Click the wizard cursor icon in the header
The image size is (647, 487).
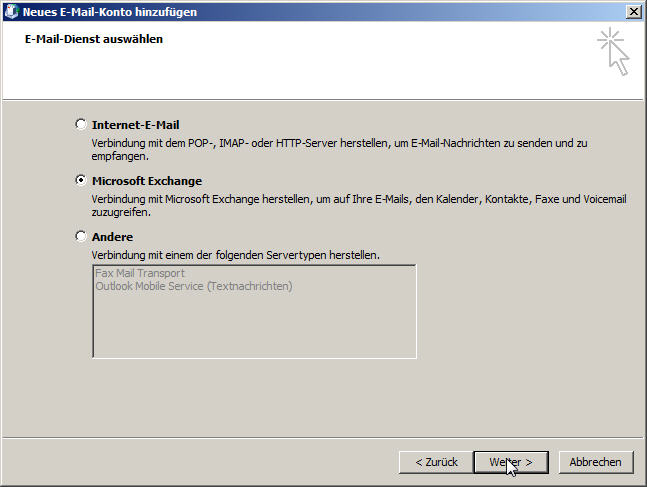(614, 52)
